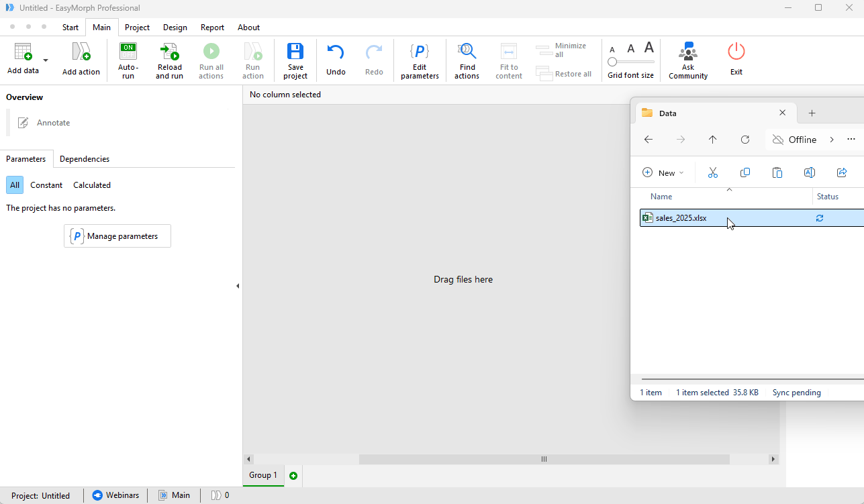Click the Manage parameters button
This screenshot has width=864, height=504.
pyautogui.click(x=117, y=236)
